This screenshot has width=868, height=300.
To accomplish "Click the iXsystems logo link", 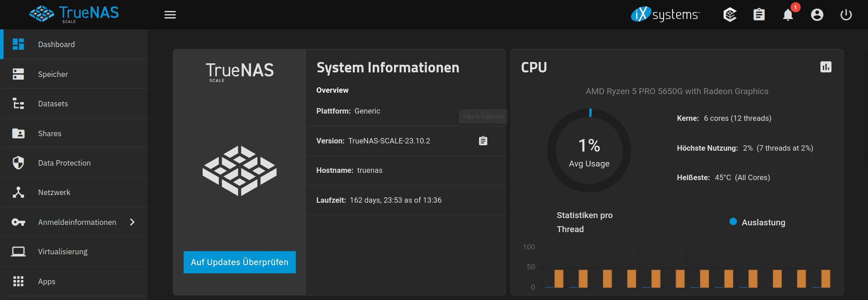I will click(x=665, y=14).
